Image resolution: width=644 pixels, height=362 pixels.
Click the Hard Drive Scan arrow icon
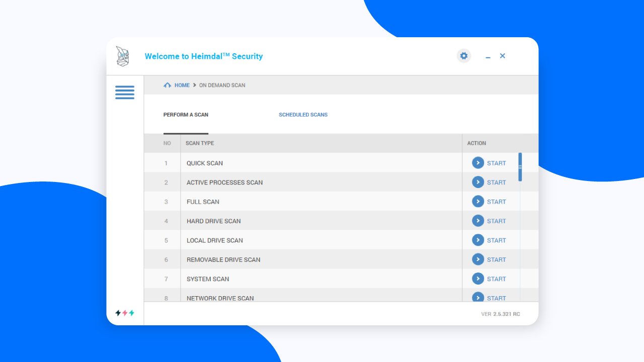pyautogui.click(x=478, y=221)
